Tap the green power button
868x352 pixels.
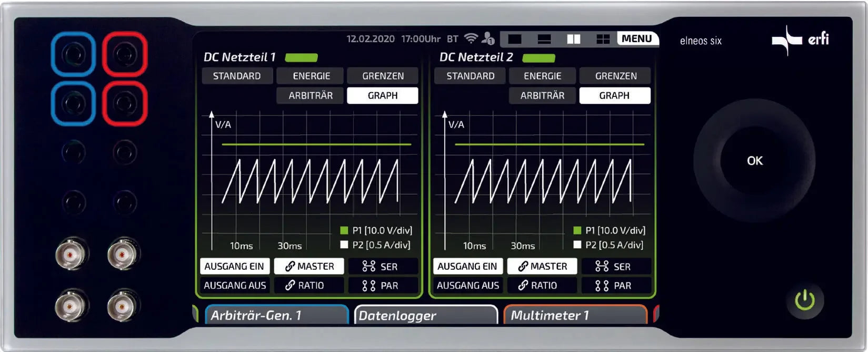tap(805, 301)
